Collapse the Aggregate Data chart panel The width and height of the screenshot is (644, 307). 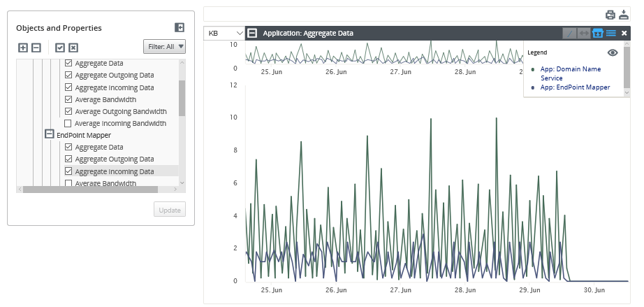[x=252, y=33]
